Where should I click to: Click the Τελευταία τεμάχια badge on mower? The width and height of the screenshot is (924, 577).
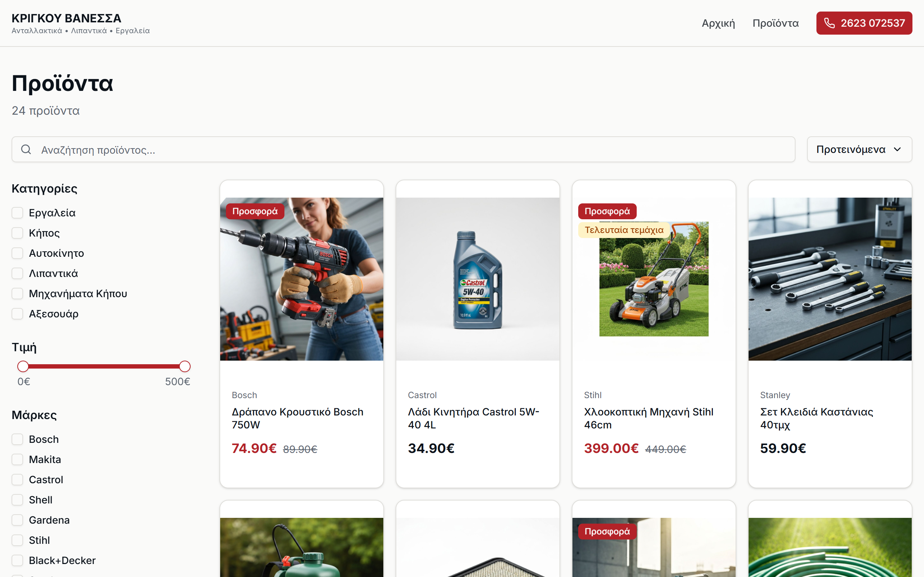point(624,230)
